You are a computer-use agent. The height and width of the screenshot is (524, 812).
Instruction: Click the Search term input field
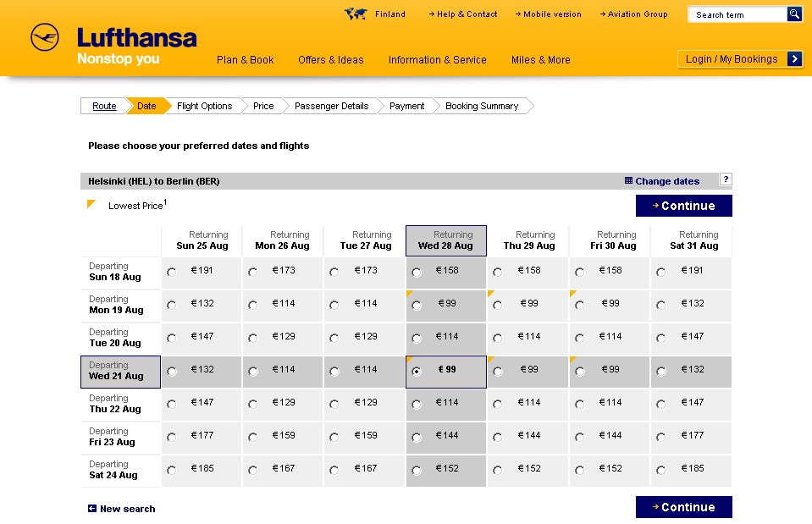point(737,14)
